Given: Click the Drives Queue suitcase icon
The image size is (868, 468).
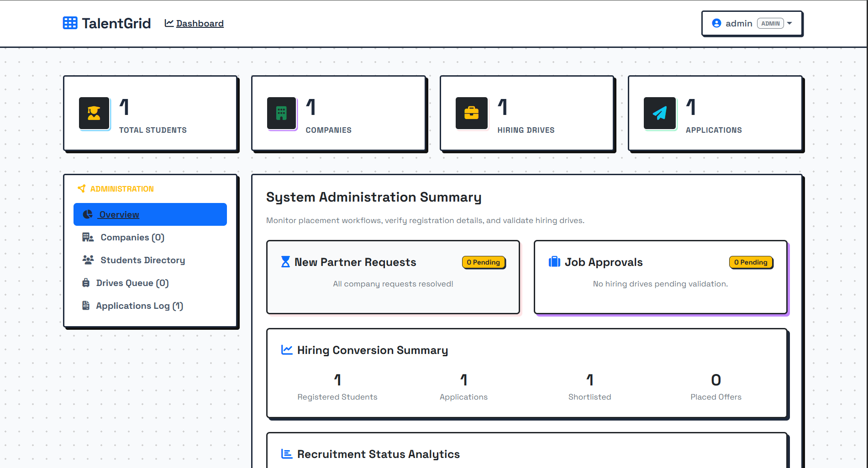Looking at the screenshot, I should coord(86,283).
